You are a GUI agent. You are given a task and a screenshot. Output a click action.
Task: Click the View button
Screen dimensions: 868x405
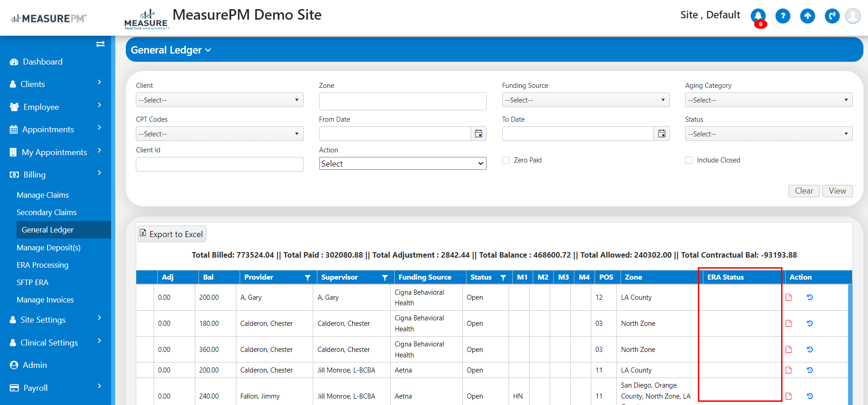[837, 191]
